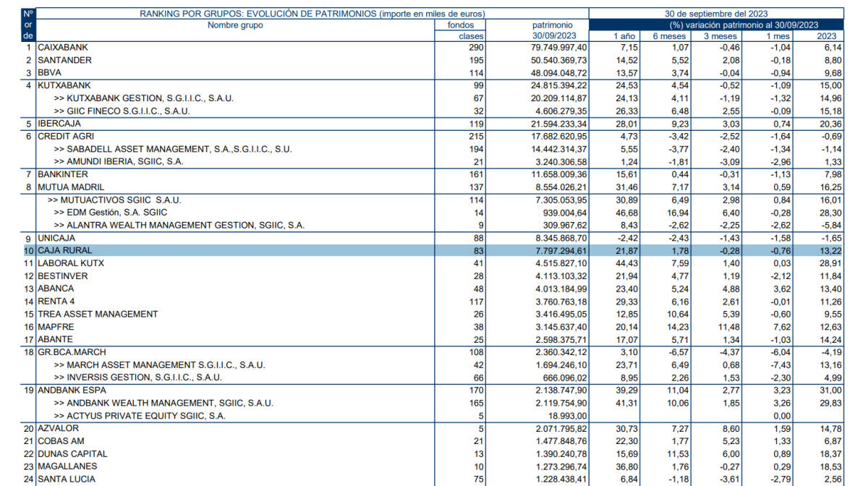Click the DUNAS CAPITAL group name

pos(72,453)
